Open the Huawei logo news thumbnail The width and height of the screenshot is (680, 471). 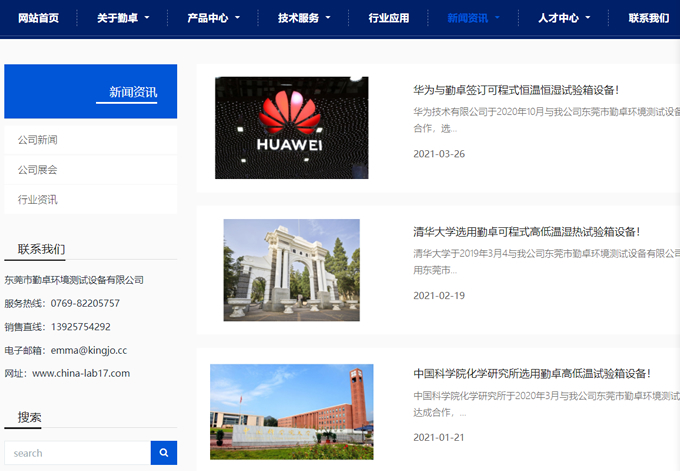click(292, 128)
